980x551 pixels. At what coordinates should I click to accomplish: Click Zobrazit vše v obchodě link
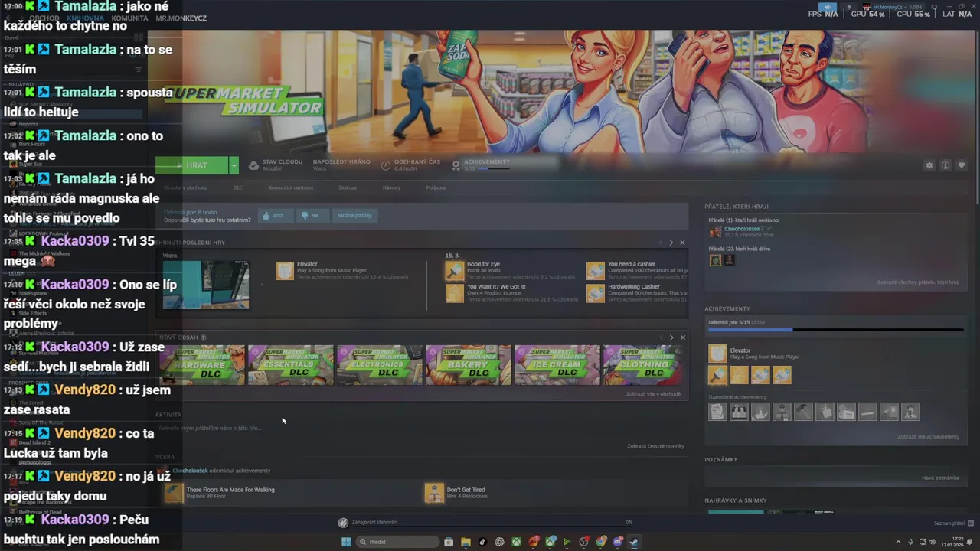pos(653,394)
